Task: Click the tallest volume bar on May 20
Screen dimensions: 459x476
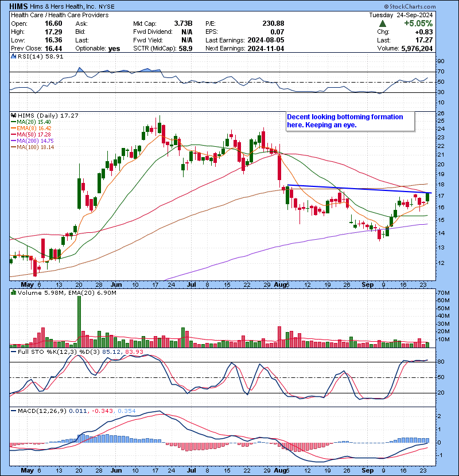Action: click(x=79, y=322)
